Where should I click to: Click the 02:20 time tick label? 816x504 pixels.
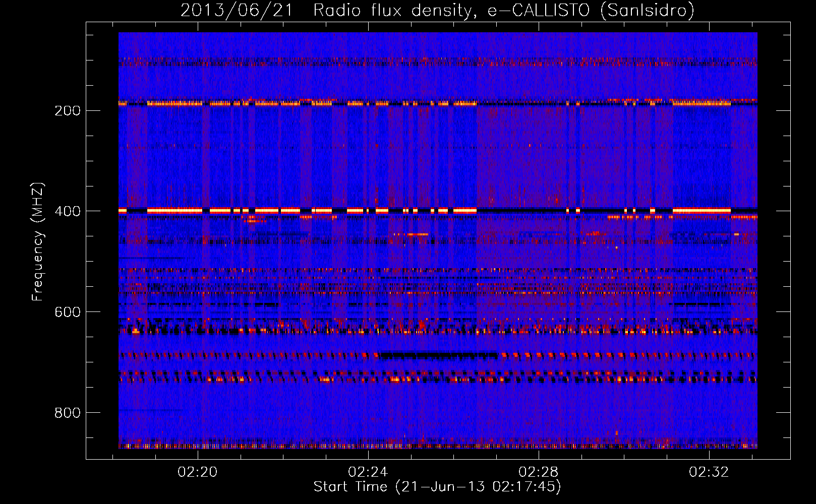(198, 472)
